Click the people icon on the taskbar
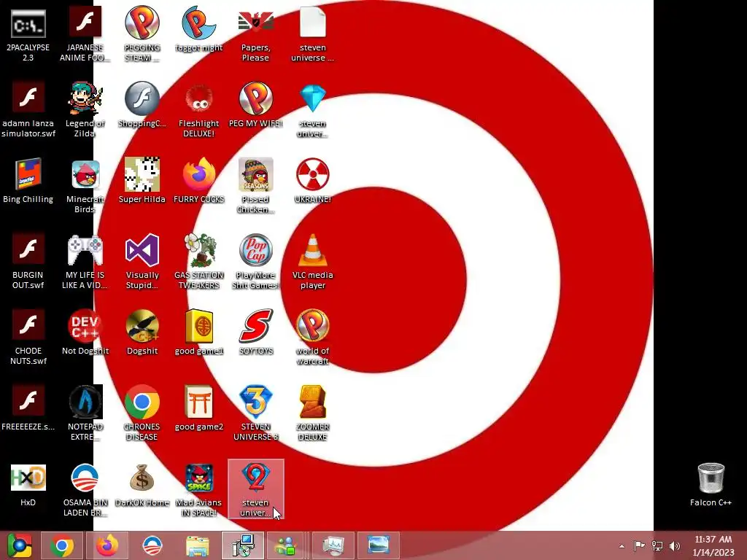 pos(286,545)
